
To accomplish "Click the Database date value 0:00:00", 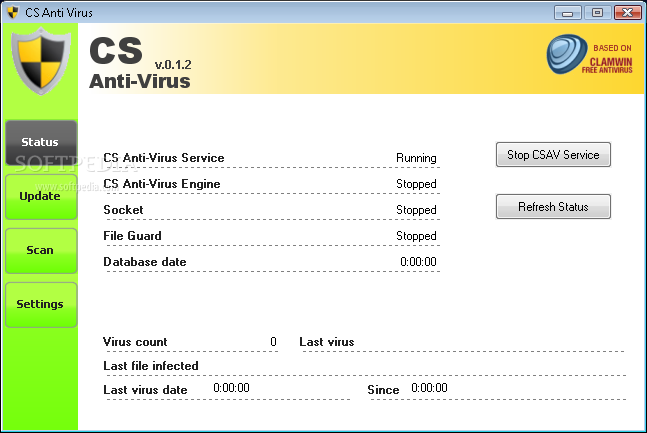I will pyautogui.click(x=418, y=262).
